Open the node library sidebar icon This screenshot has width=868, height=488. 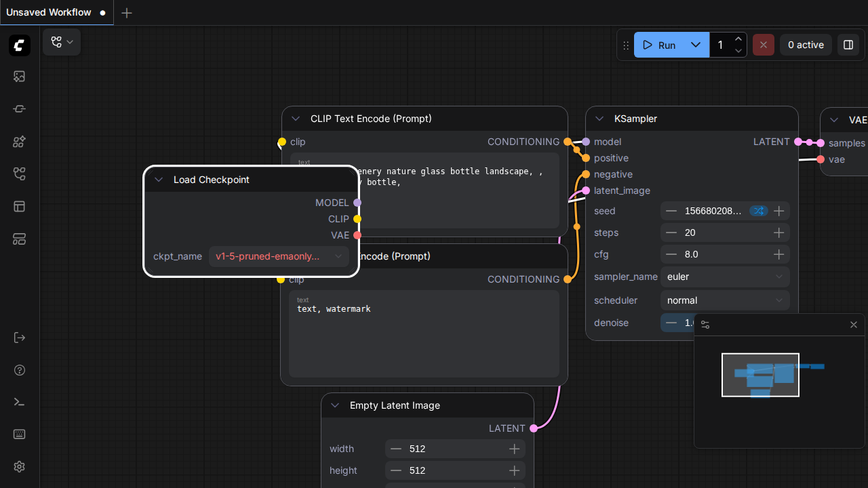coord(19,109)
